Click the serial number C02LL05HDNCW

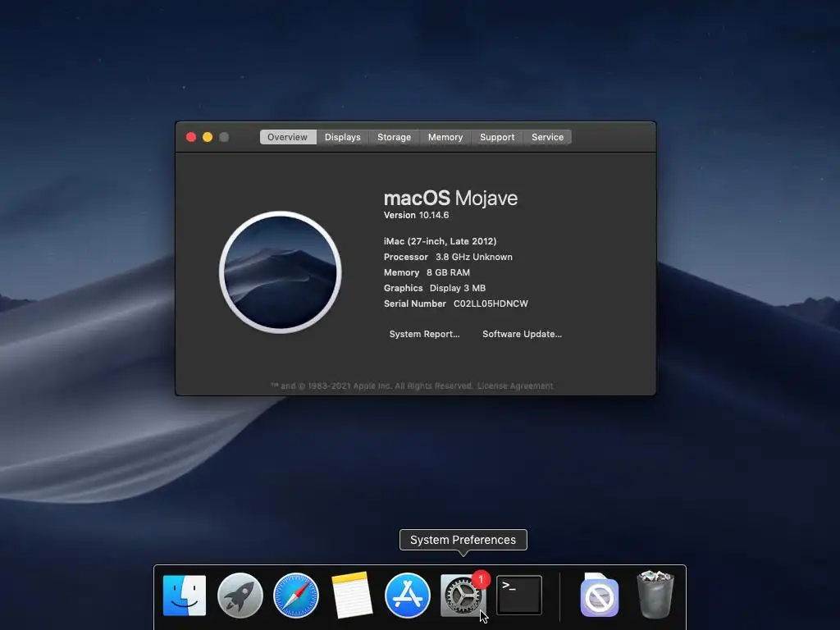491,304
